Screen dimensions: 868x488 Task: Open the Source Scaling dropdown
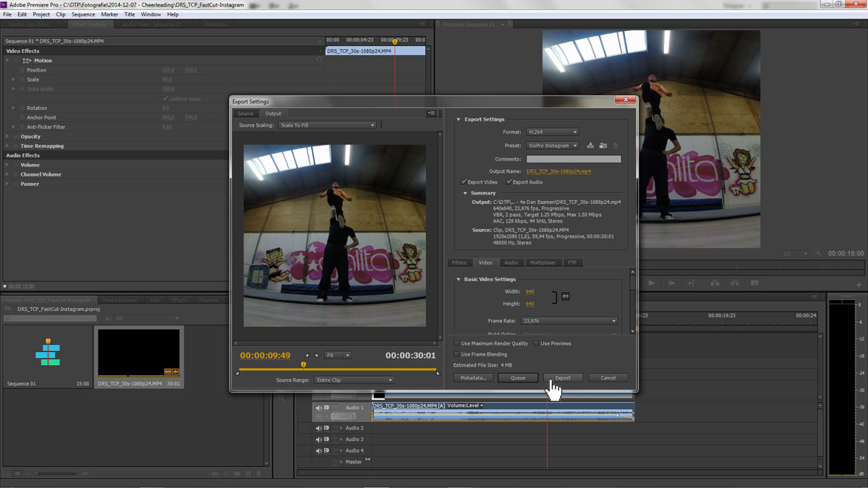click(328, 125)
